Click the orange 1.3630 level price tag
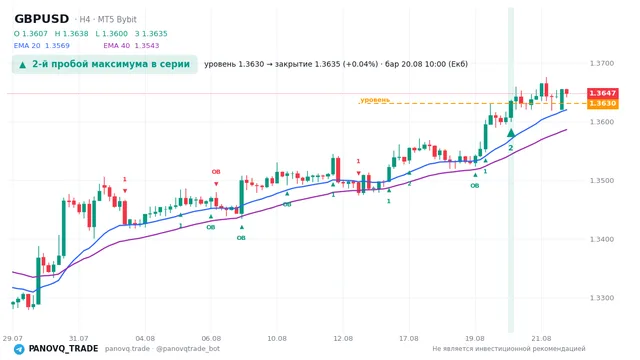The height and width of the screenshot is (360, 640). point(602,103)
